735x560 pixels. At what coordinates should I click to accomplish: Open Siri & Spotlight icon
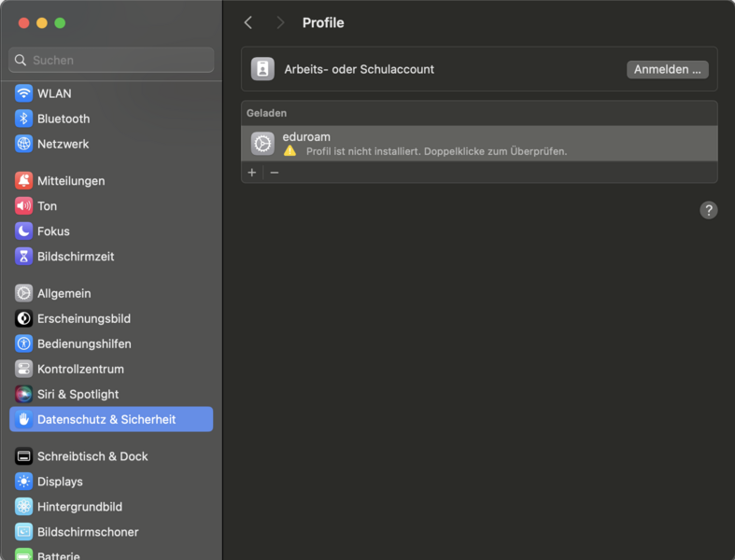coord(23,395)
